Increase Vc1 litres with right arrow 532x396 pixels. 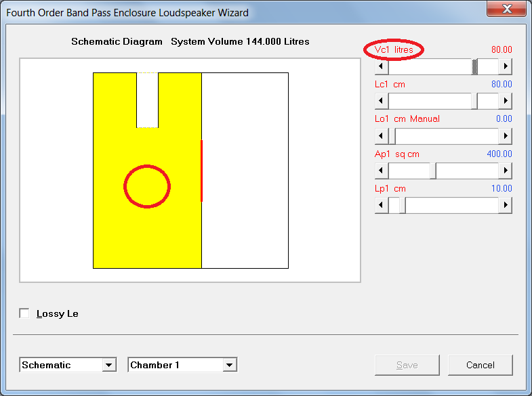click(505, 66)
